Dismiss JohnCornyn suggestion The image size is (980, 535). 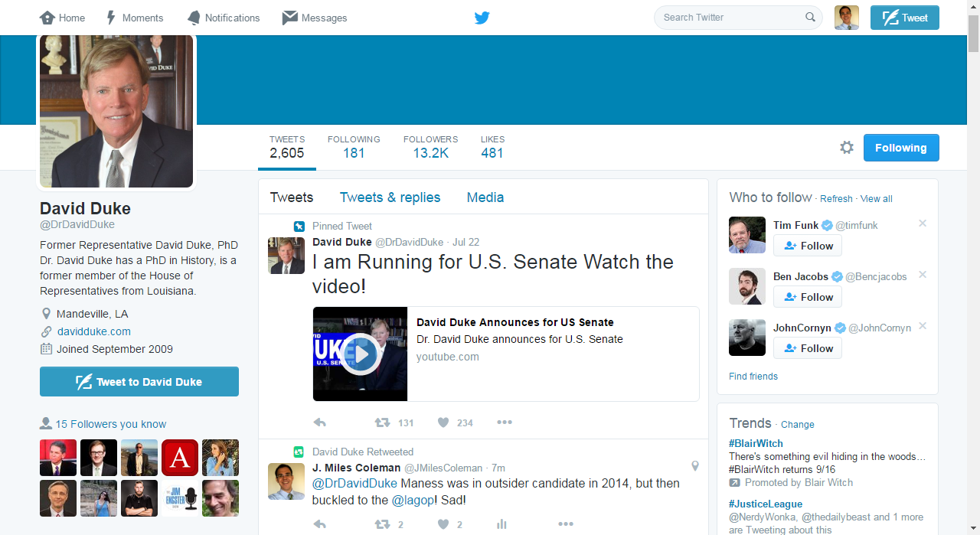click(x=923, y=326)
